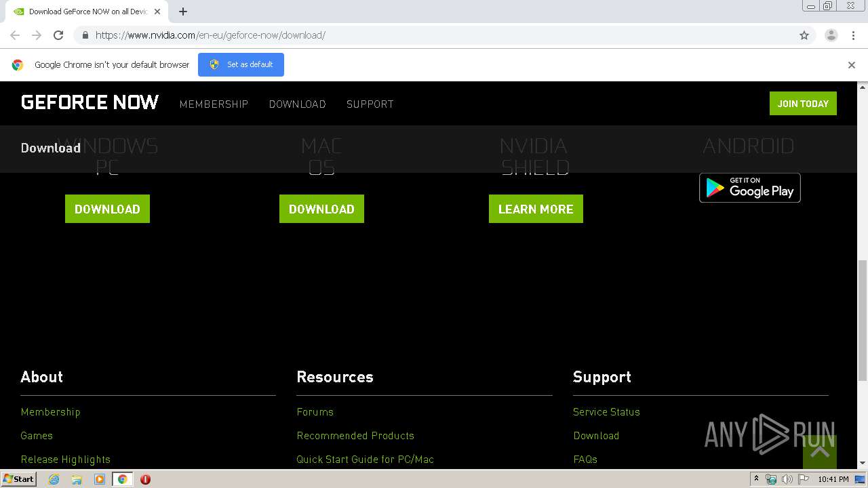Open the Service Status link
868x488 pixels.
tap(606, 412)
